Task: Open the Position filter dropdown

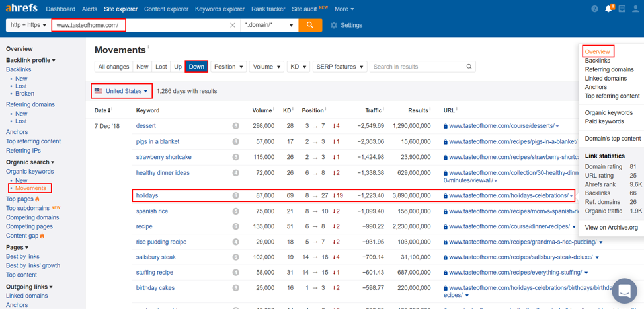Action: point(229,67)
